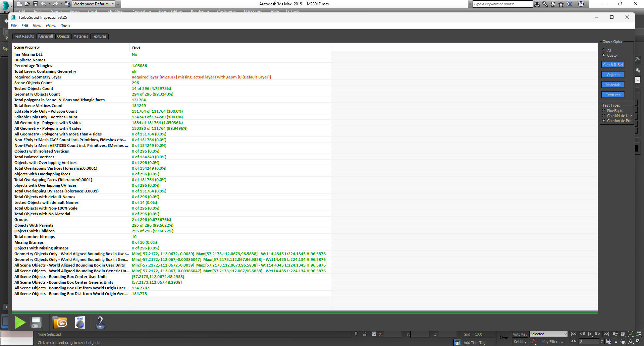Select the Pan View hand tool
Screen dimensions: 644x346
[623, 342]
